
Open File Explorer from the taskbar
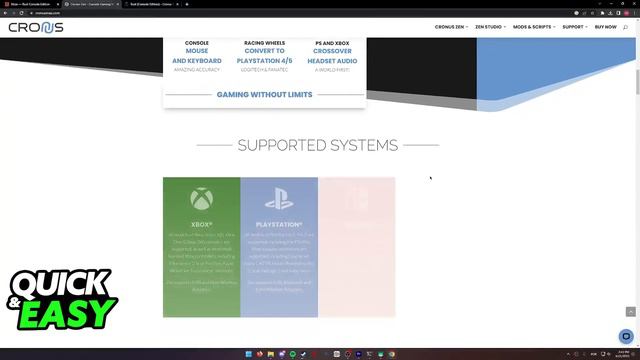tap(271, 354)
